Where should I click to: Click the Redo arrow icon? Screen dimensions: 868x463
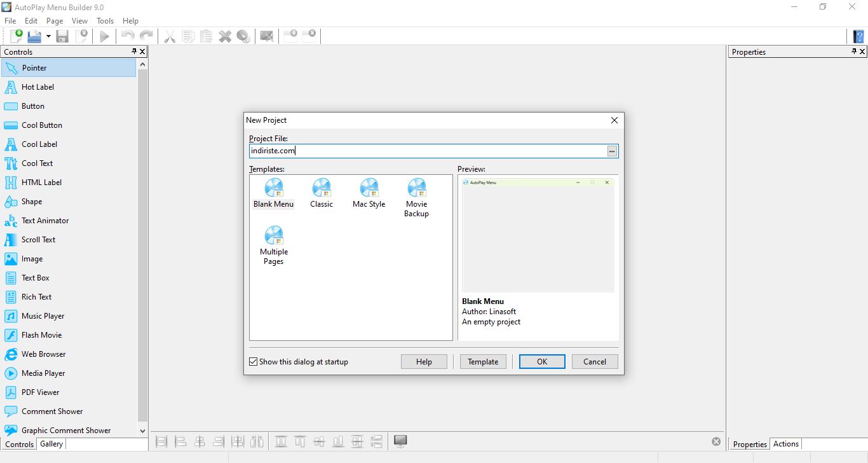[x=146, y=36]
